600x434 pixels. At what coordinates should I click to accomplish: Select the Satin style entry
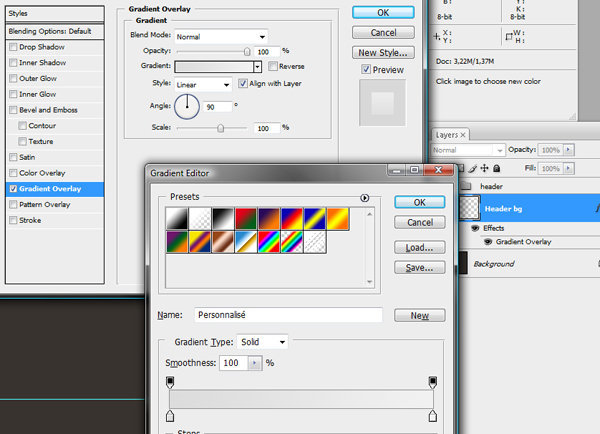click(55, 157)
